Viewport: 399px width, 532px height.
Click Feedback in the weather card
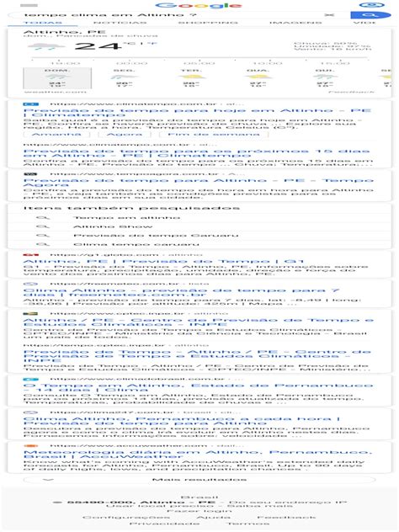click(x=351, y=92)
